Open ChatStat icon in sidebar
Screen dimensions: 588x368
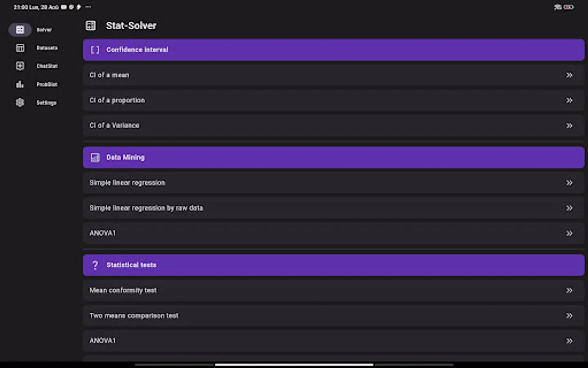[20, 66]
